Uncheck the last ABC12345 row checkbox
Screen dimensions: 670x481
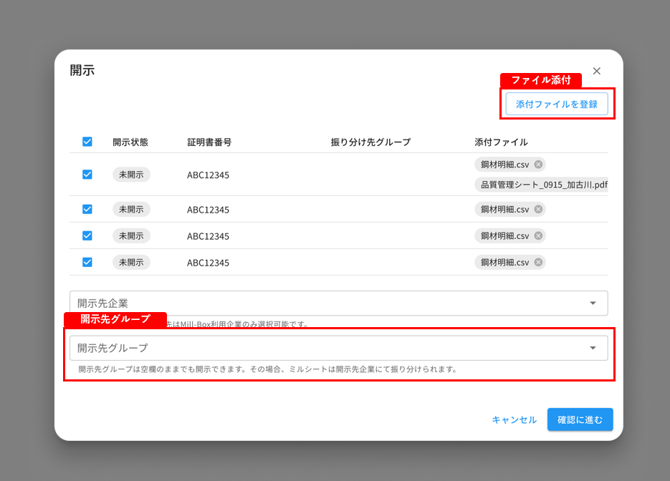tap(87, 262)
